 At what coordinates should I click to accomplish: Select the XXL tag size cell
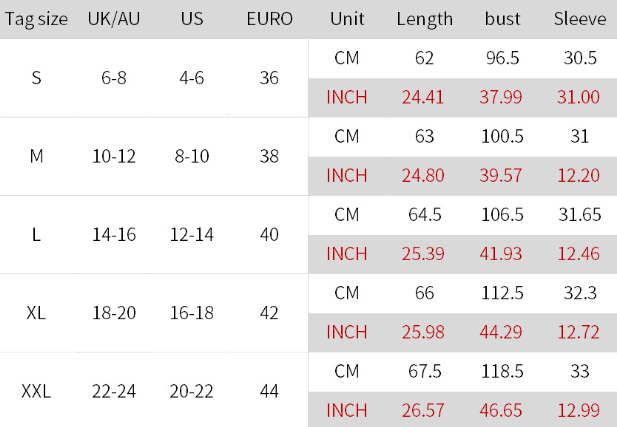[x=36, y=392]
